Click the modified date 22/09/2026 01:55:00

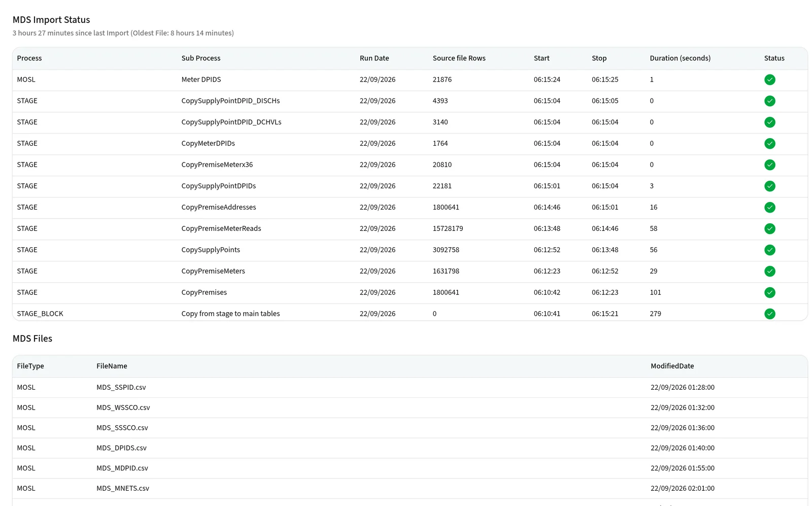click(683, 468)
